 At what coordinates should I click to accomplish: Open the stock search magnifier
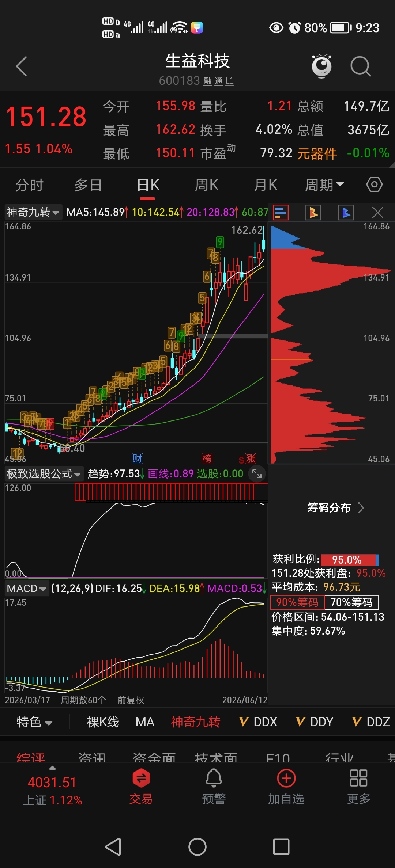point(361,66)
